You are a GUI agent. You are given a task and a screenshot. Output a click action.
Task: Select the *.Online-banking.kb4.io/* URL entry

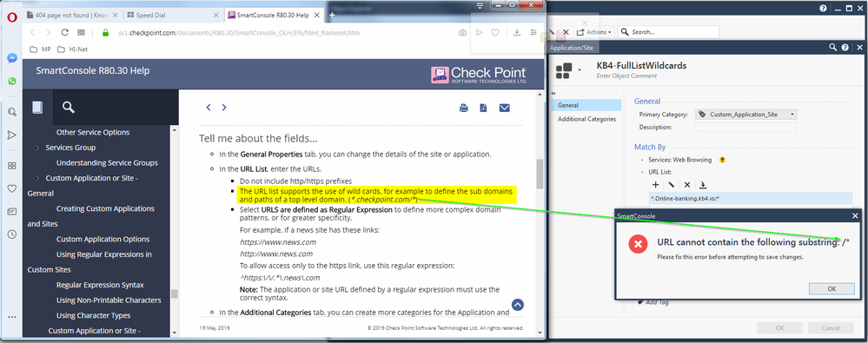[x=751, y=198]
